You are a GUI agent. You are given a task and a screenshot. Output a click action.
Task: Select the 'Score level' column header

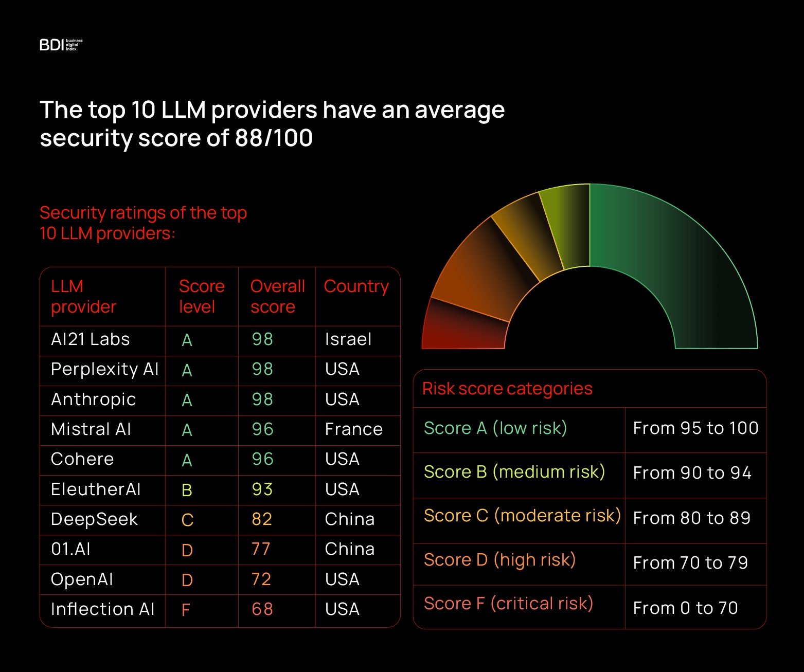coord(201,296)
